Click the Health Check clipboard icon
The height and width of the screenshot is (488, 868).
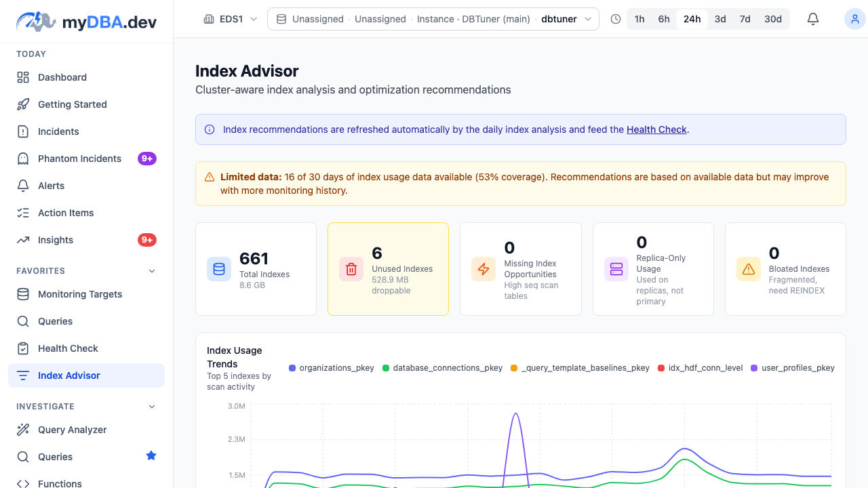click(23, 348)
